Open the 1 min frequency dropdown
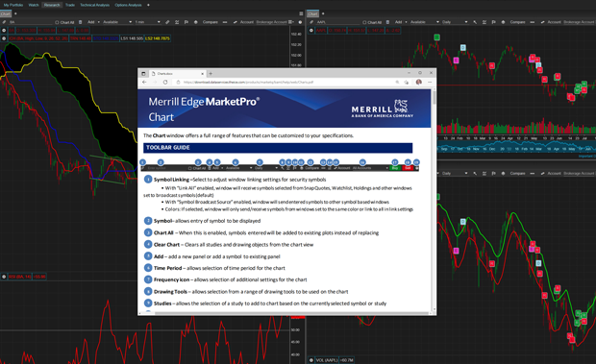This screenshot has width=596, height=364. tap(148, 22)
